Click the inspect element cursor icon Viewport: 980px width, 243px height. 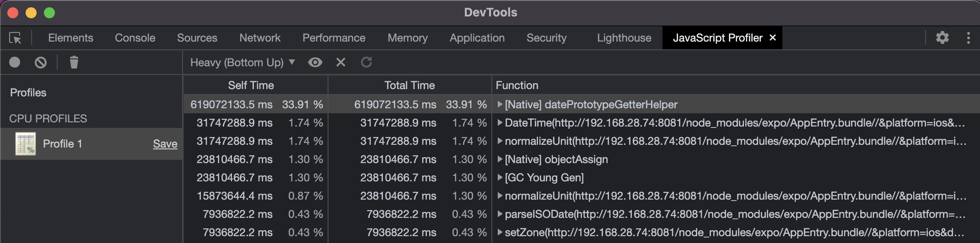tap(16, 38)
